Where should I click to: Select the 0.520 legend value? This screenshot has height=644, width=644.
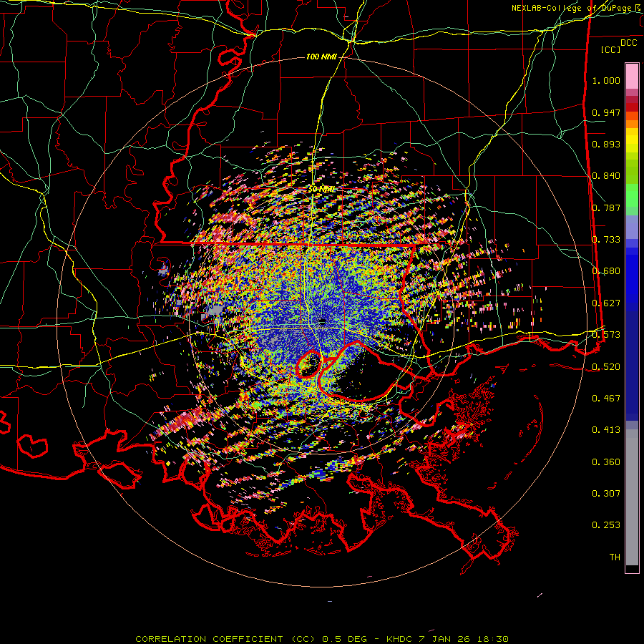(x=606, y=367)
